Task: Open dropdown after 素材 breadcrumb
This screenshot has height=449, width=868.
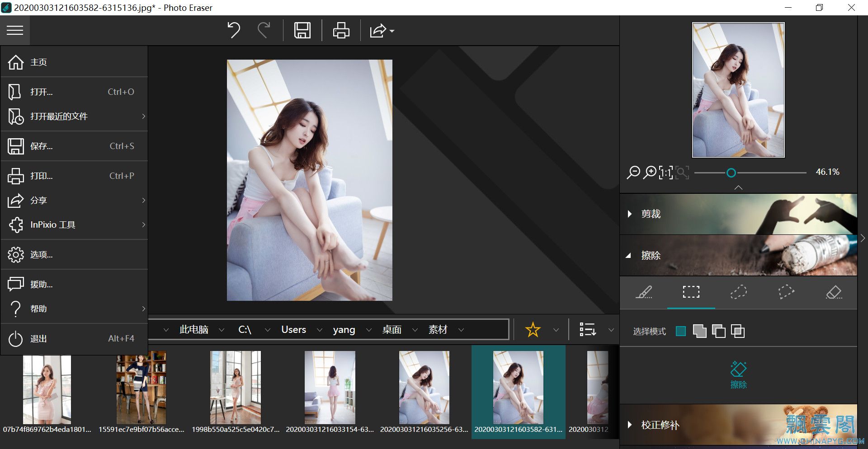Action: (461, 330)
